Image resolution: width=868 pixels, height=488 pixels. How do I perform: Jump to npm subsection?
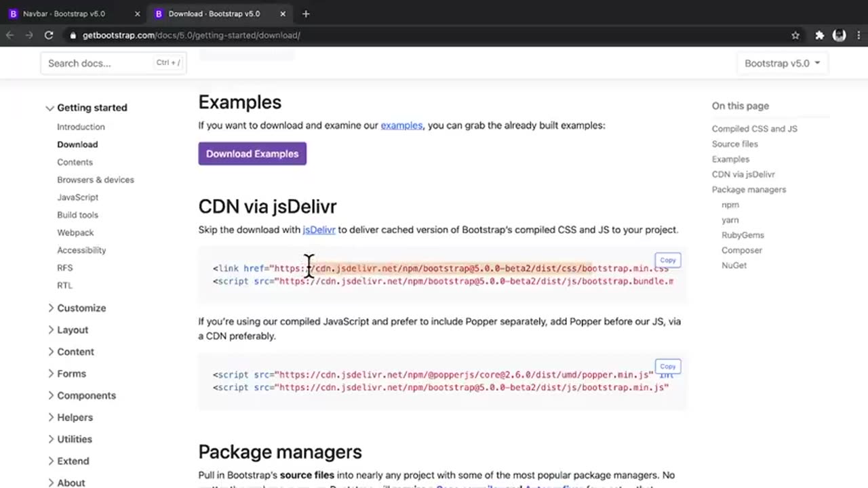tap(730, 205)
